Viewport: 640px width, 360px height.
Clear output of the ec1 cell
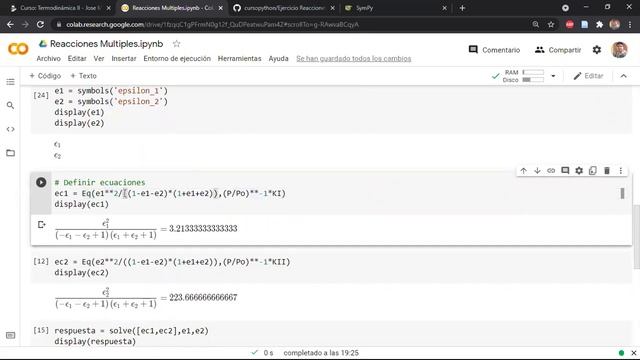click(x=41, y=224)
